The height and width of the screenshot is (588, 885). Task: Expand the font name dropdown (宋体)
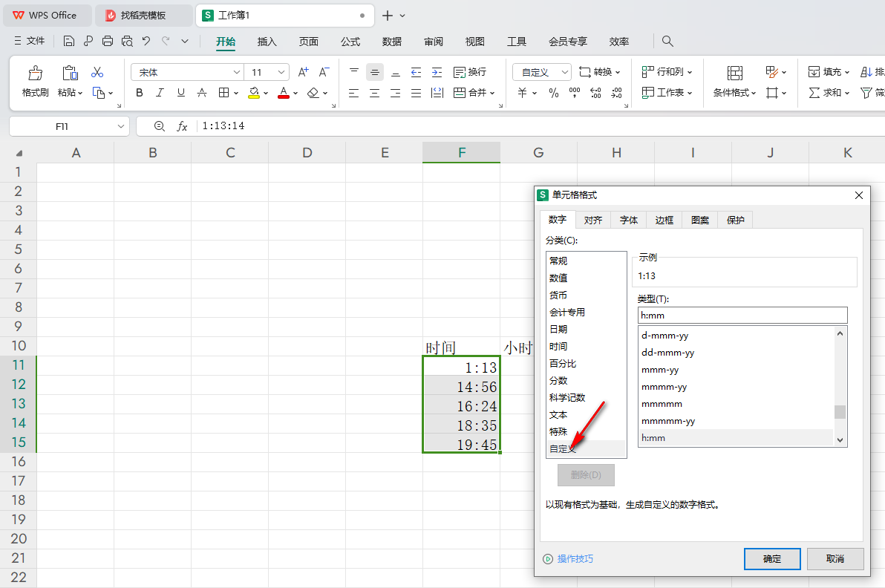(236, 72)
